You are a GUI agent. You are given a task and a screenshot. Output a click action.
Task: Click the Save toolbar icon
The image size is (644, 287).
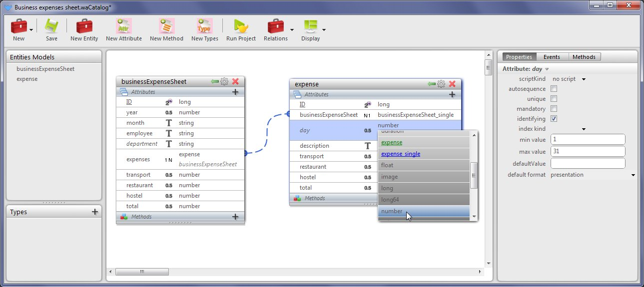(x=51, y=26)
